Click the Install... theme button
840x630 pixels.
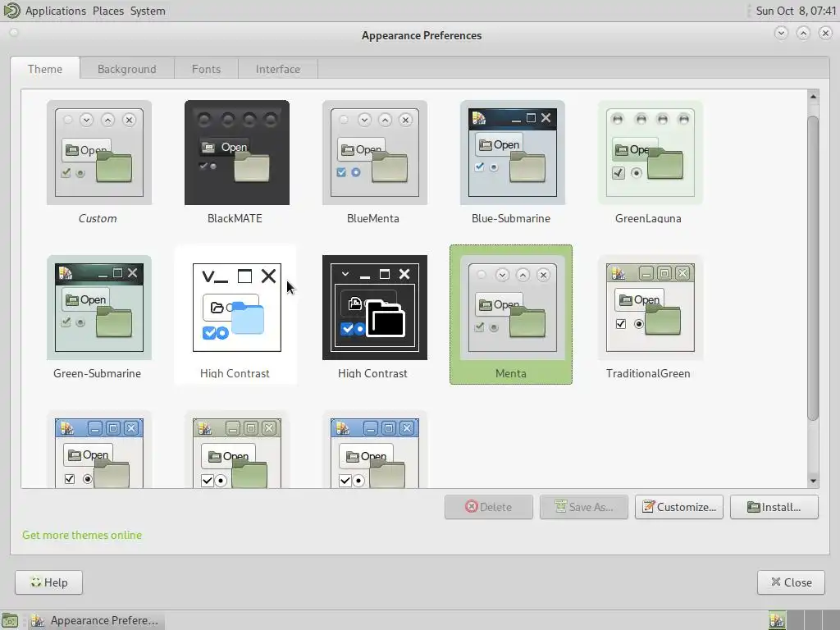(774, 507)
